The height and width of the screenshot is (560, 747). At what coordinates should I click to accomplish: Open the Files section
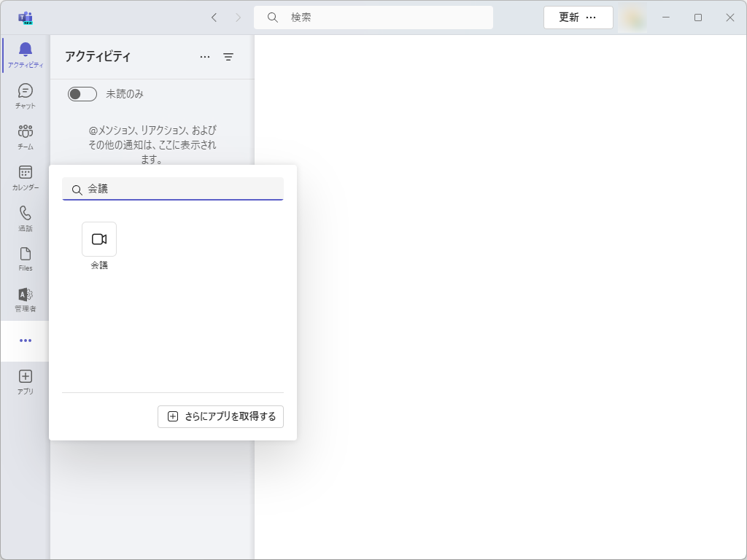click(x=25, y=258)
